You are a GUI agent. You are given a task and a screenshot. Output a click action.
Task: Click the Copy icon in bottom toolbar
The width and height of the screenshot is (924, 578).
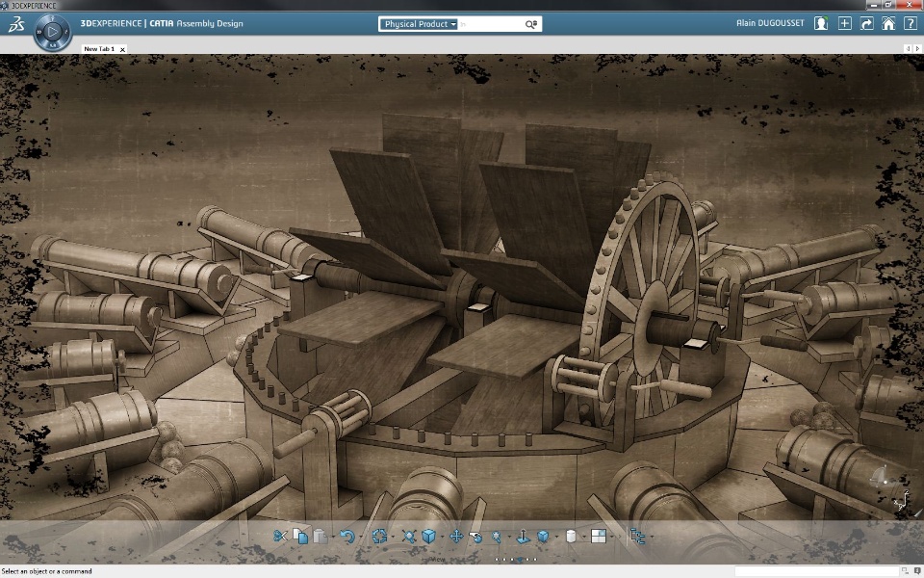[300, 537]
